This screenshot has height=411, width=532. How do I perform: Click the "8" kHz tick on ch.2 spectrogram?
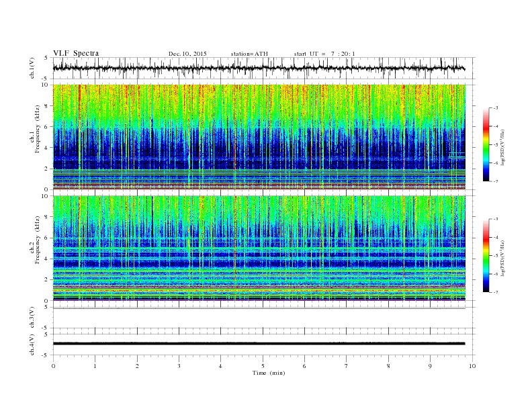click(47, 217)
